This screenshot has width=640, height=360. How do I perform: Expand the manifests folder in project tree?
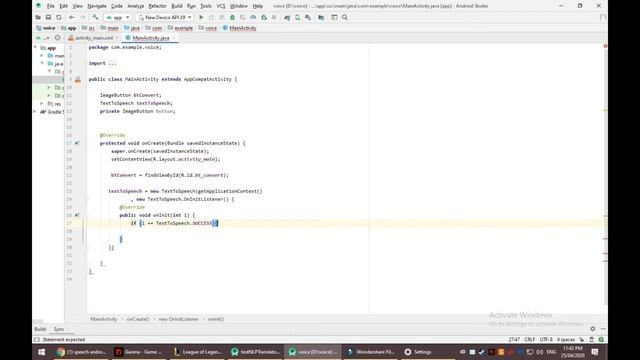(42, 56)
